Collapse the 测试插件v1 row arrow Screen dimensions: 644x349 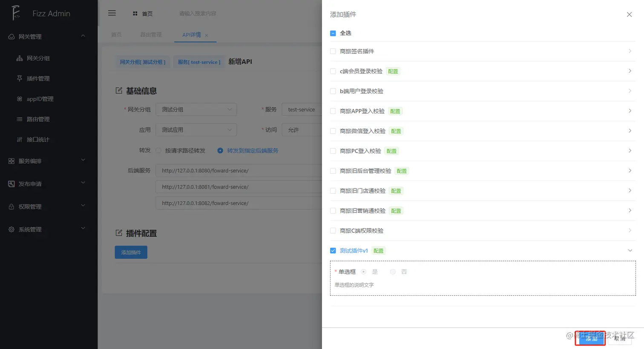click(630, 251)
